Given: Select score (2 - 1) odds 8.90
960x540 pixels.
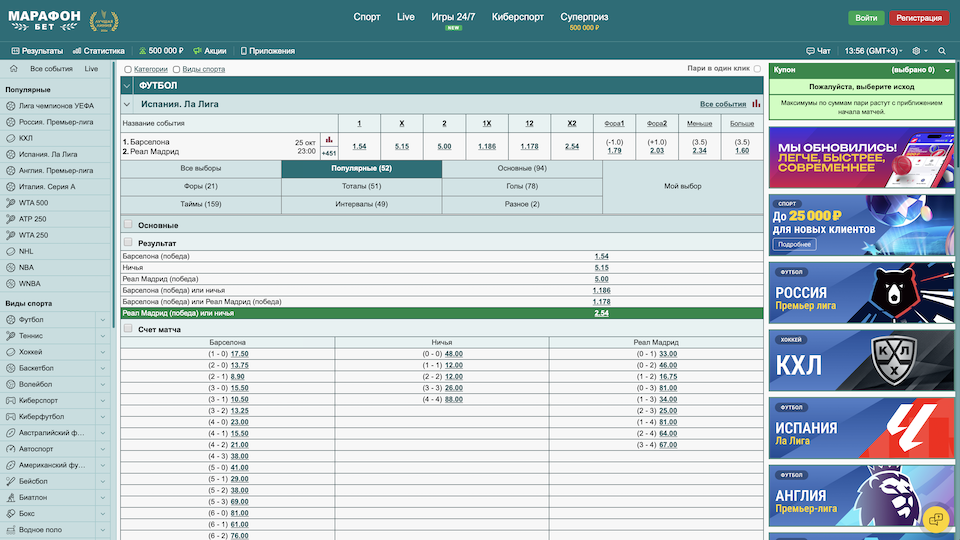Looking at the screenshot, I should 238,377.
